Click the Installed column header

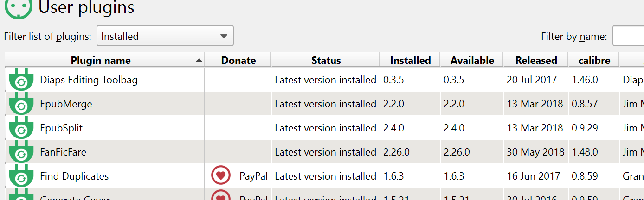coord(410,60)
